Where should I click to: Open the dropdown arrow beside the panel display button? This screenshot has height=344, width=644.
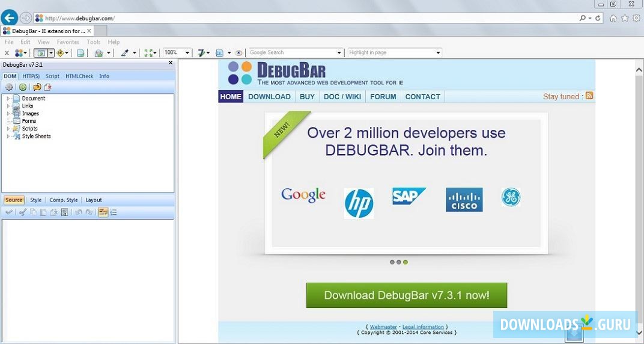click(x=51, y=52)
